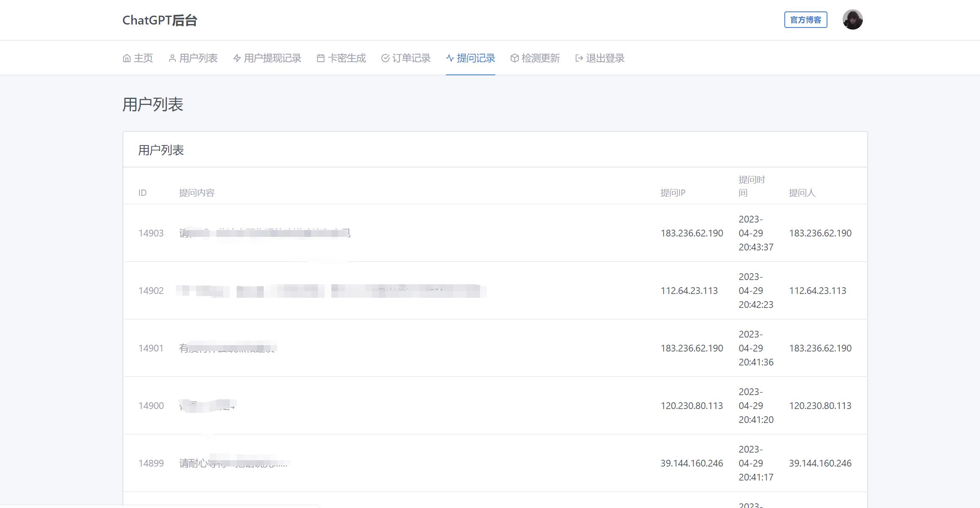Click the user icon beside 用户列表
The image size is (980, 508).
172,58
